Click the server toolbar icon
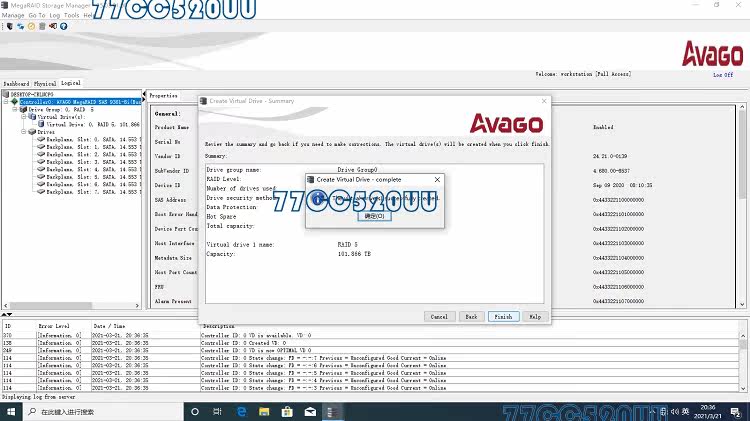The width and height of the screenshot is (750, 421). click(10, 26)
